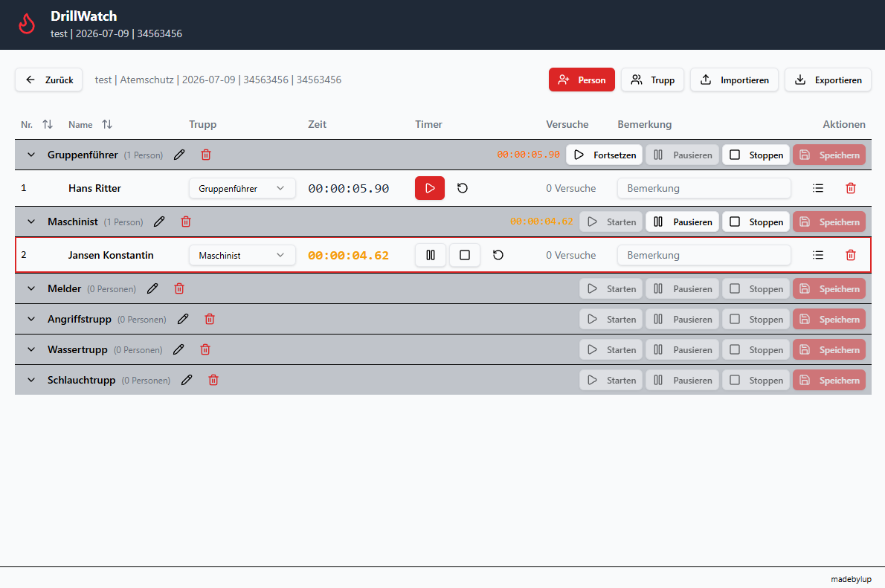The width and height of the screenshot is (885, 588).
Task: Sort the table by Nr. column
Action: click(x=48, y=124)
